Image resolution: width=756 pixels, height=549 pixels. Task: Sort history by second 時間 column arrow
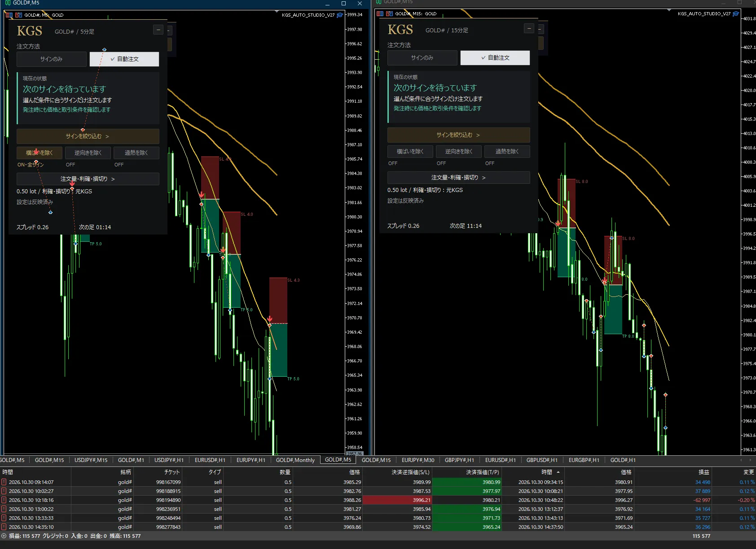point(558,472)
